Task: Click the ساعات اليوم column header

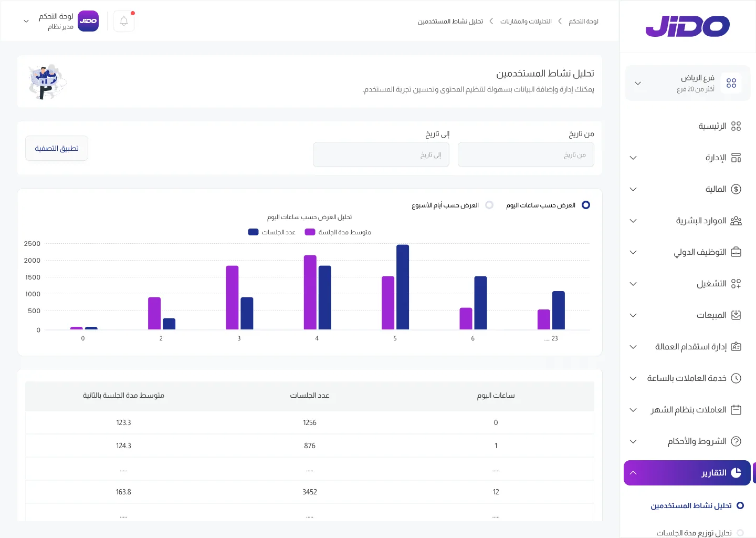Action: 496,396
